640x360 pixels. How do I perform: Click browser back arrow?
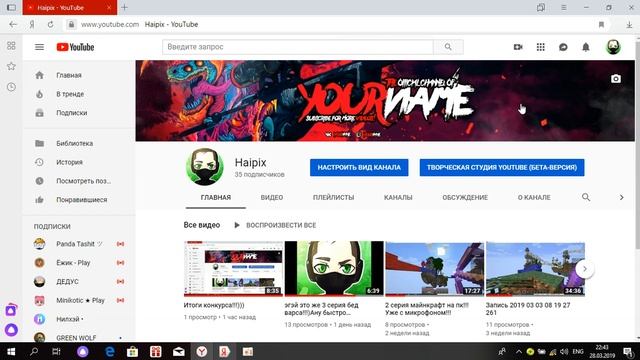(13, 24)
